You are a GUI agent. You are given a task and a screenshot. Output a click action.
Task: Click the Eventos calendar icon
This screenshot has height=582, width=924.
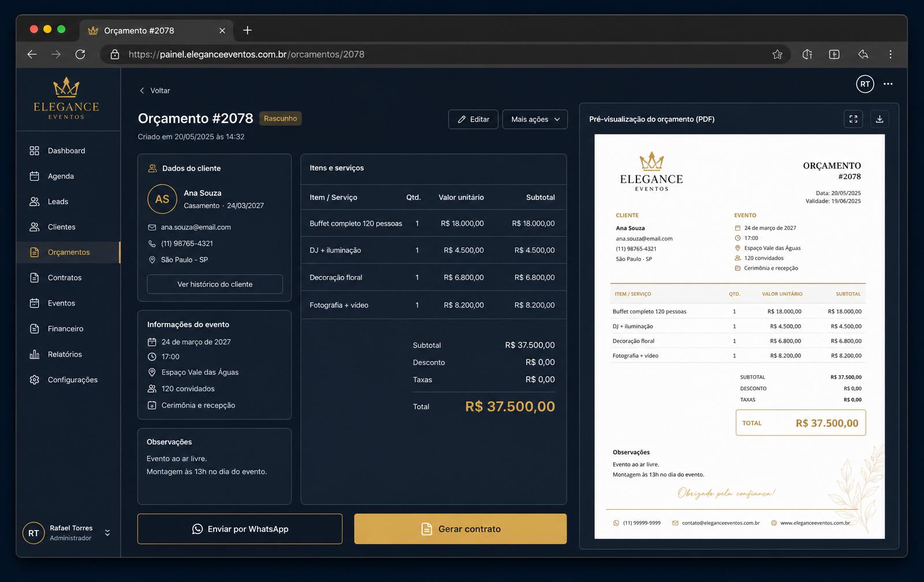[34, 303]
